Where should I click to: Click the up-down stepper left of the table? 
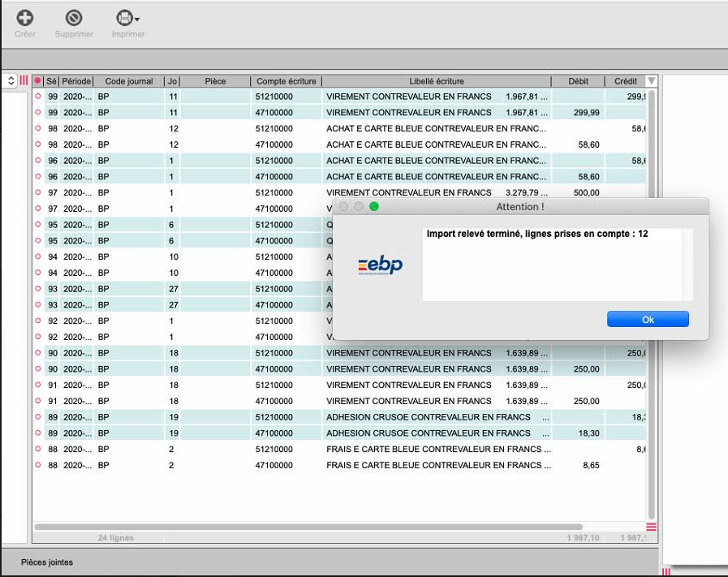(11, 81)
